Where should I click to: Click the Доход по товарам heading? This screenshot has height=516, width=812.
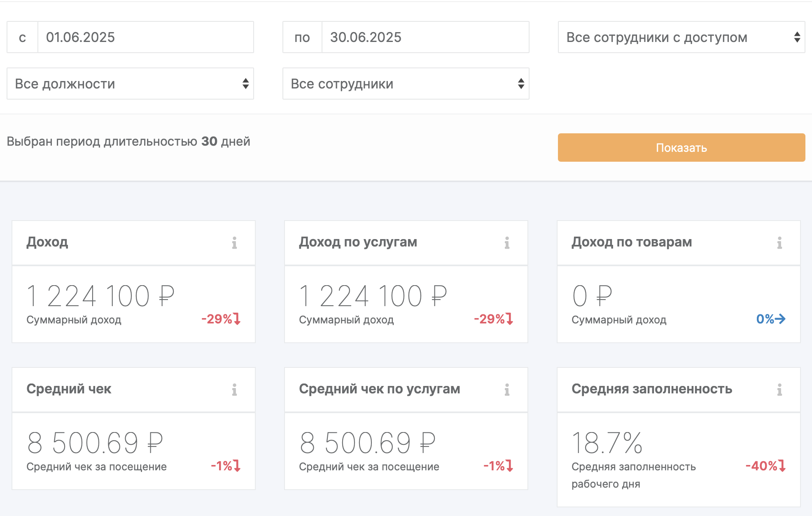[x=632, y=242]
